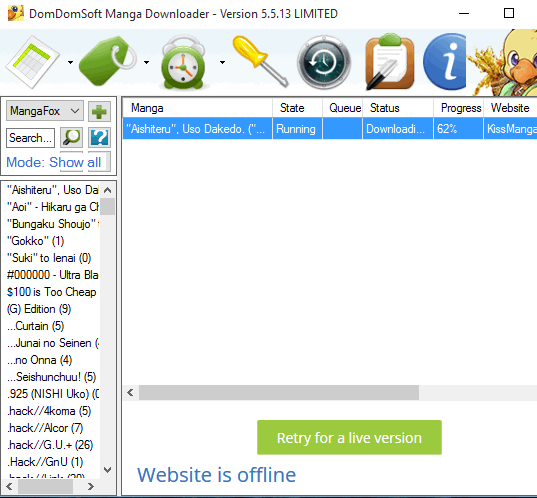
Task: Click the Mode: Show all link
Action: coord(53,162)
